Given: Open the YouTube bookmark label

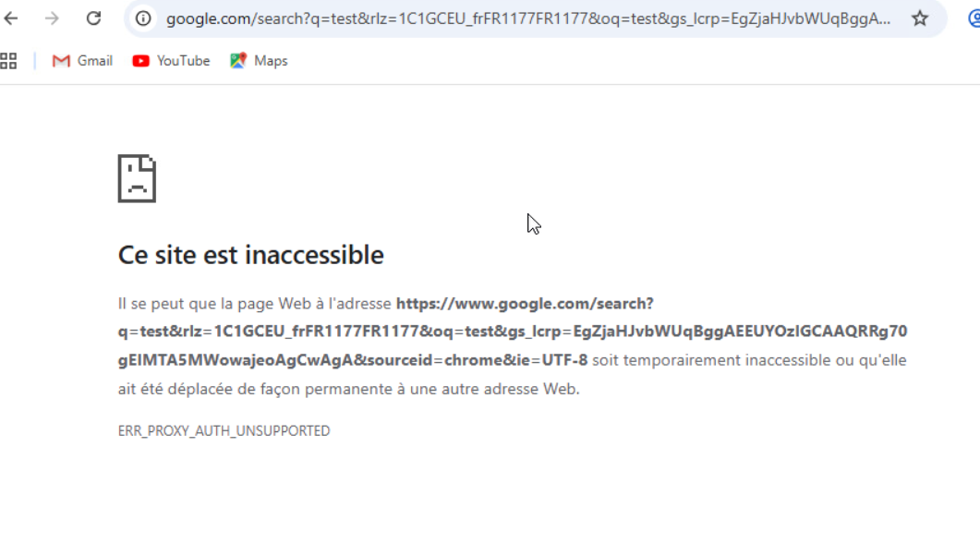Looking at the screenshot, I should [x=183, y=61].
